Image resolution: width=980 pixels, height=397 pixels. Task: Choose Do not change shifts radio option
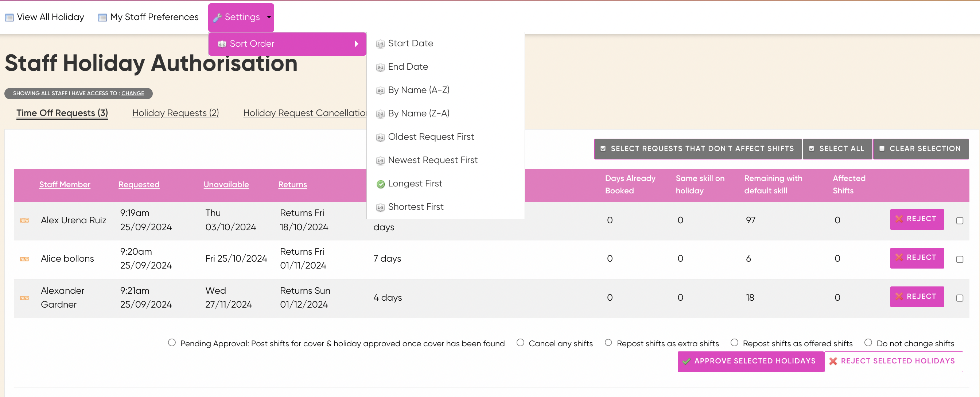[x=868, y=343]
